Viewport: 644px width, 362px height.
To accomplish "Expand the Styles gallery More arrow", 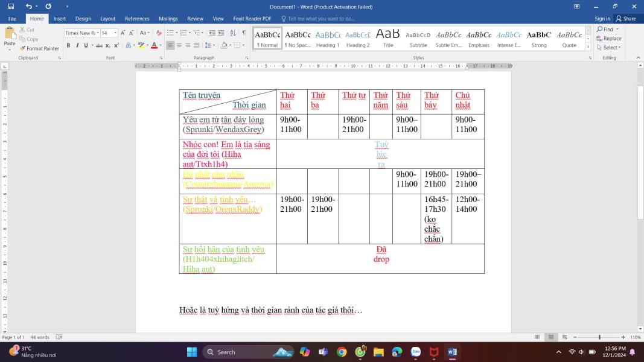I will pos(588,47).
